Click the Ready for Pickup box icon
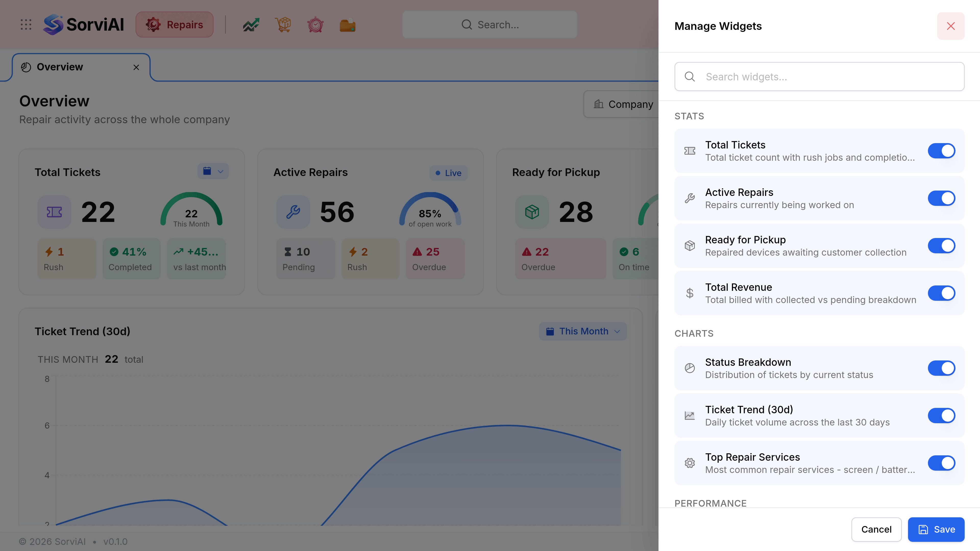Screen dimensions: 980x551 pyautogui.click(x=532, y=212)
